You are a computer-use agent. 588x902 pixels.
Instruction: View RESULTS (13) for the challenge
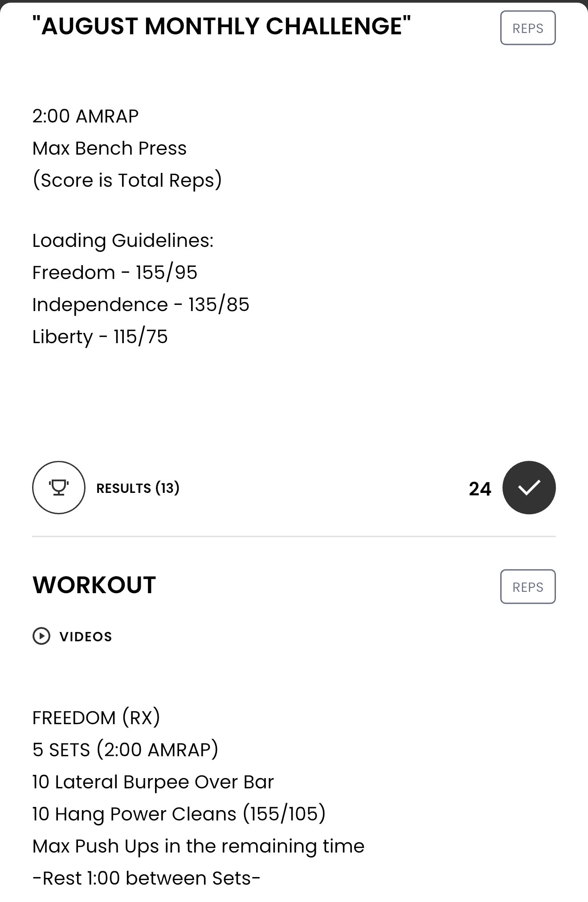click(138, 488)
